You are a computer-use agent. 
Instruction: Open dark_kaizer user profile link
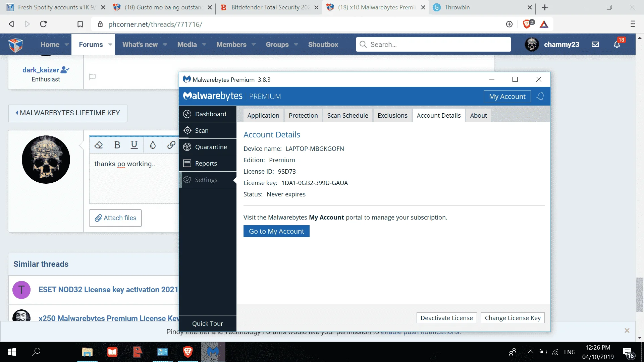[41, 70]
